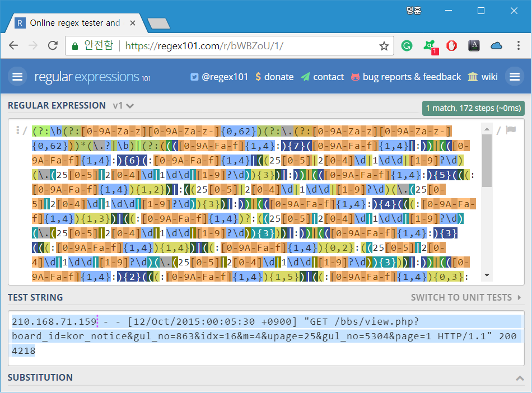The width and height of the screenshot is (532, 393).
Task: Click into the test string field
Action: (266, 336)
